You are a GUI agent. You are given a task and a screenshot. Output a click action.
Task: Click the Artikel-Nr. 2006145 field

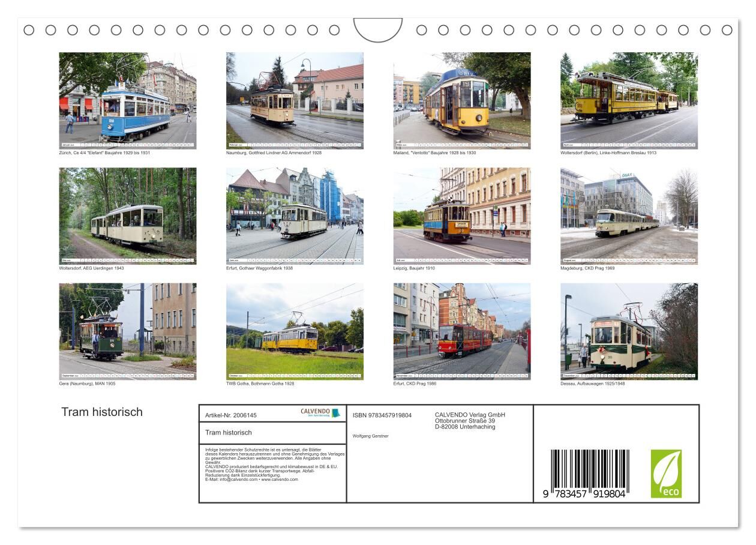(x=232, y=415)
